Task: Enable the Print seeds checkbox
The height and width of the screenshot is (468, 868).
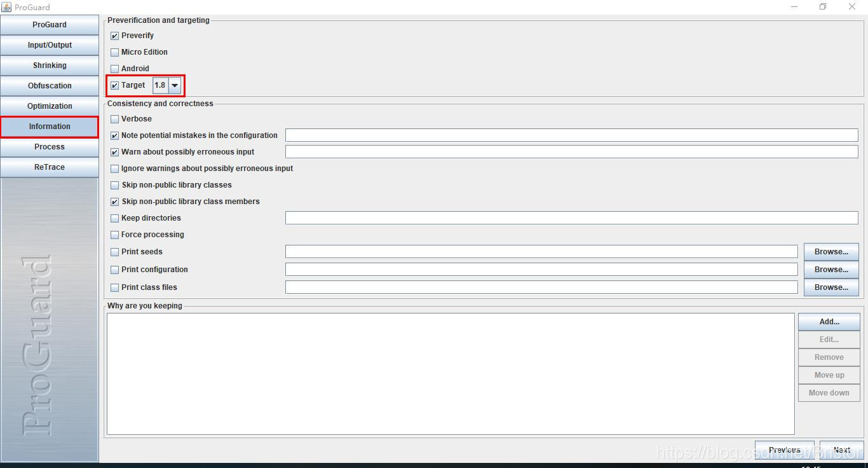Action: pyautogui.click(x=114, y=252)
